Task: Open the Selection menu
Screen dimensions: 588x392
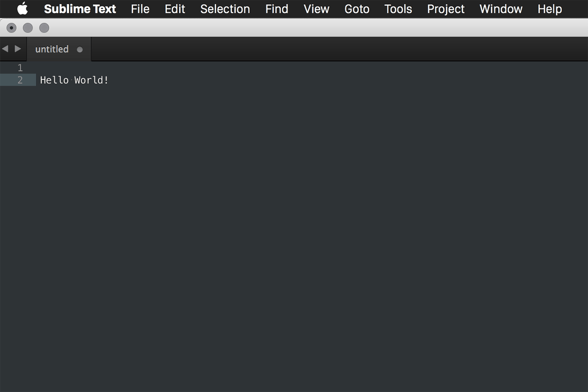Action: (x=225, y=9)
